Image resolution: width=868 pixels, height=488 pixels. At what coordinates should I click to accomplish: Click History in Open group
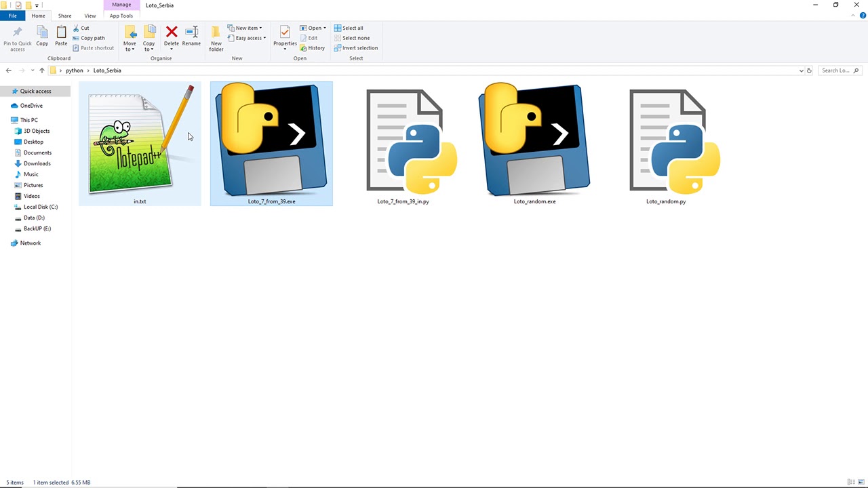click(312, 48)
